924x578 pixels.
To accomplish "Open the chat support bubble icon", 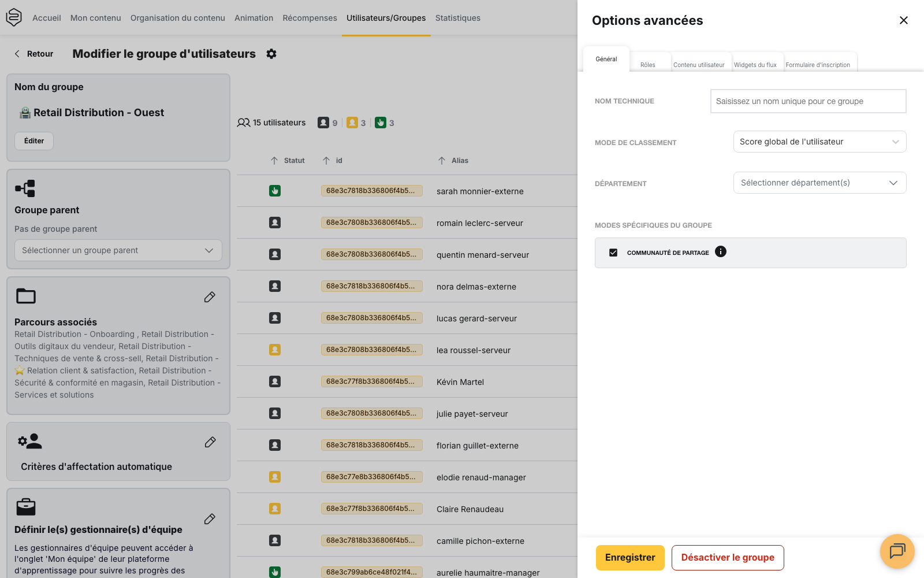I will click(x=897, y=551).
